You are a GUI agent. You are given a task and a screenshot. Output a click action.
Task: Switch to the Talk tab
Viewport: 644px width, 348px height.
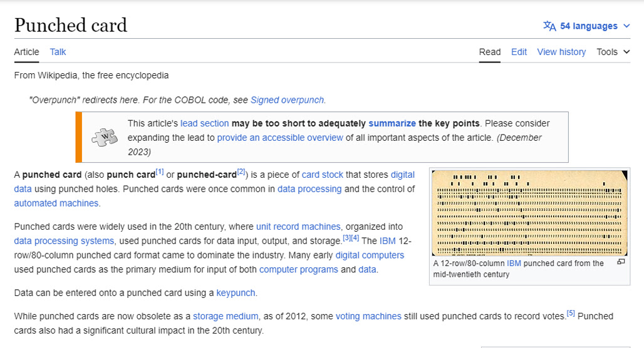click(58, 52)
